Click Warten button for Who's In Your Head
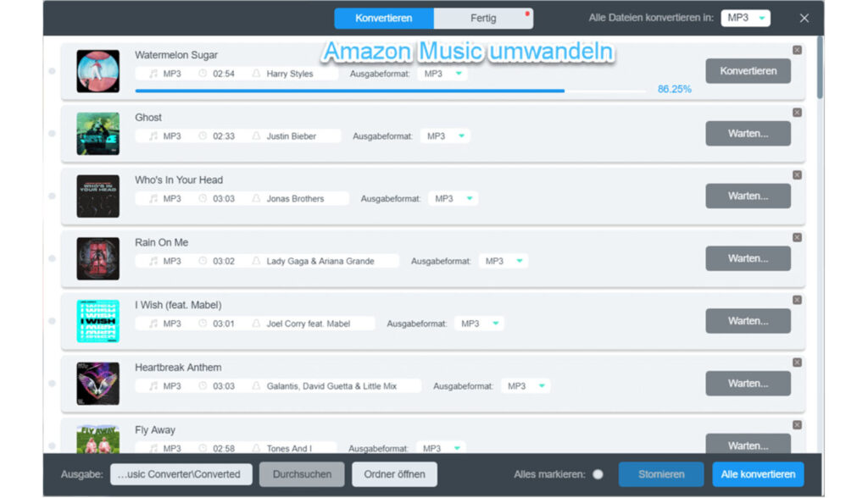868x498 pixels. pyautogui.click(x=748, y=196)
